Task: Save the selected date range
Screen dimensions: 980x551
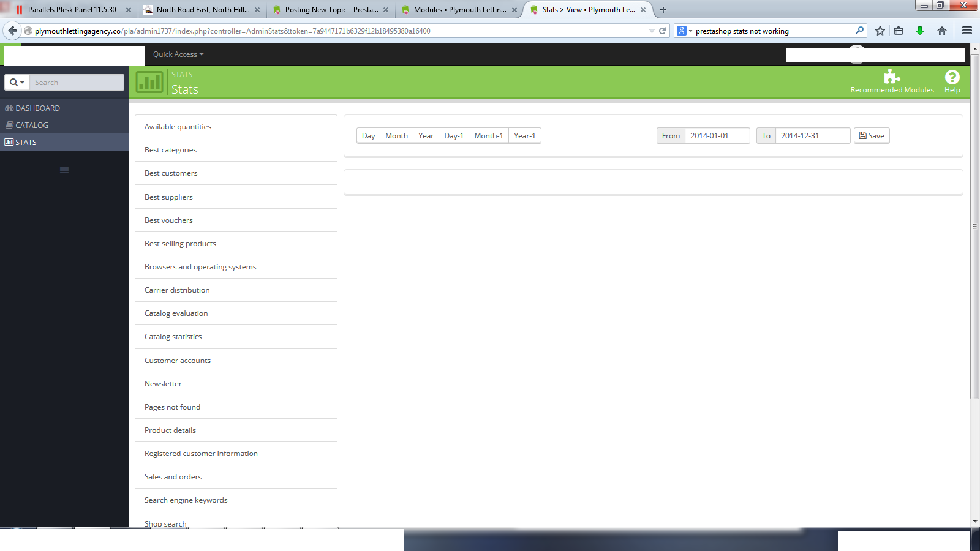Action: tap(872, 135)
